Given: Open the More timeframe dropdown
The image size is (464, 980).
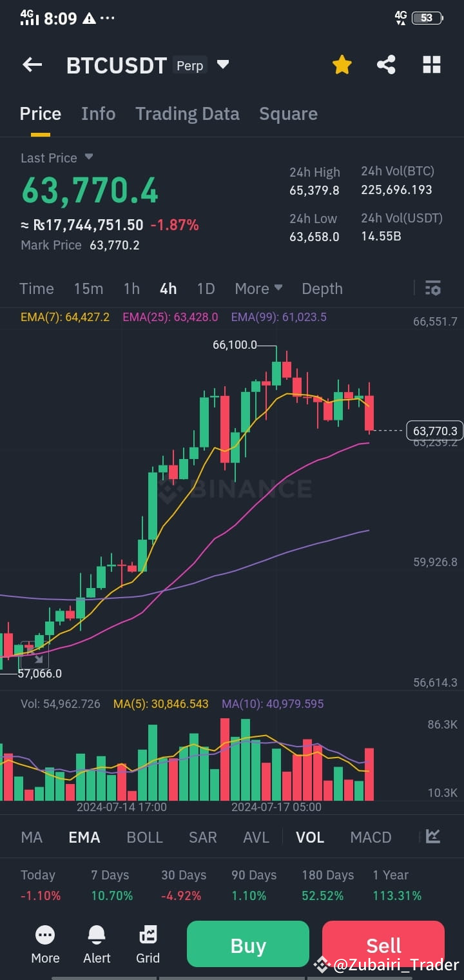Looking at the screenshot, I should click(x=258, y=288).
